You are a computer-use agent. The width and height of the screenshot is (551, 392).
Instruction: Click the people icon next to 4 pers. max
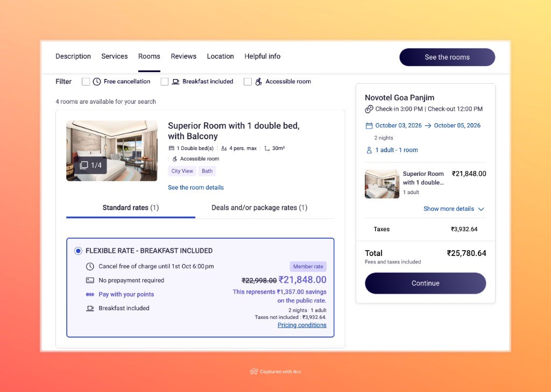(x=224, y=148)
